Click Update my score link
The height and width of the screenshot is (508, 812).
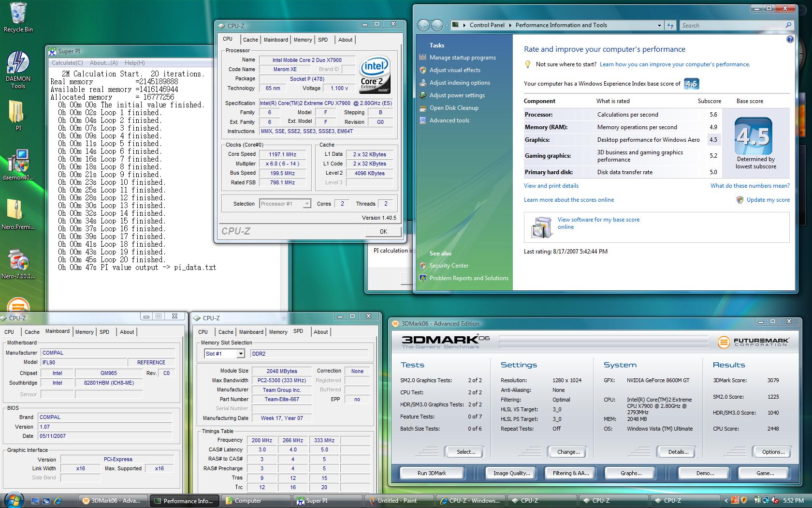tap(768, 200)
